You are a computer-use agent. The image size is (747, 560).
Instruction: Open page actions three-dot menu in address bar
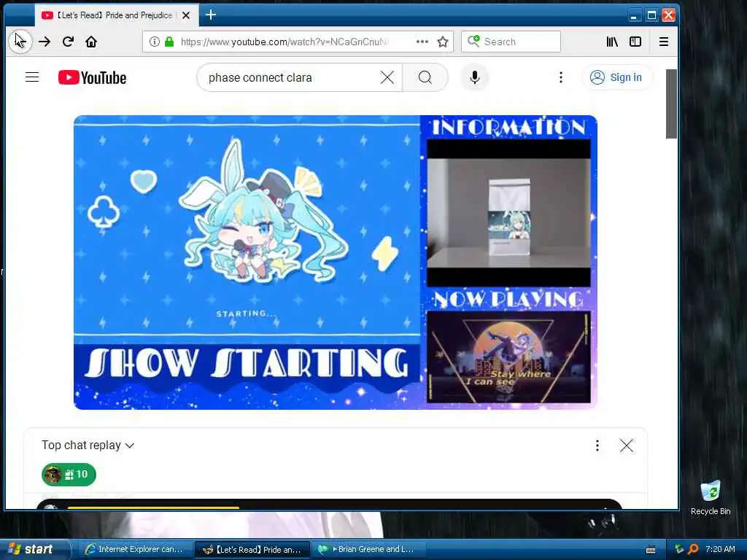click(x=422, y=42)
